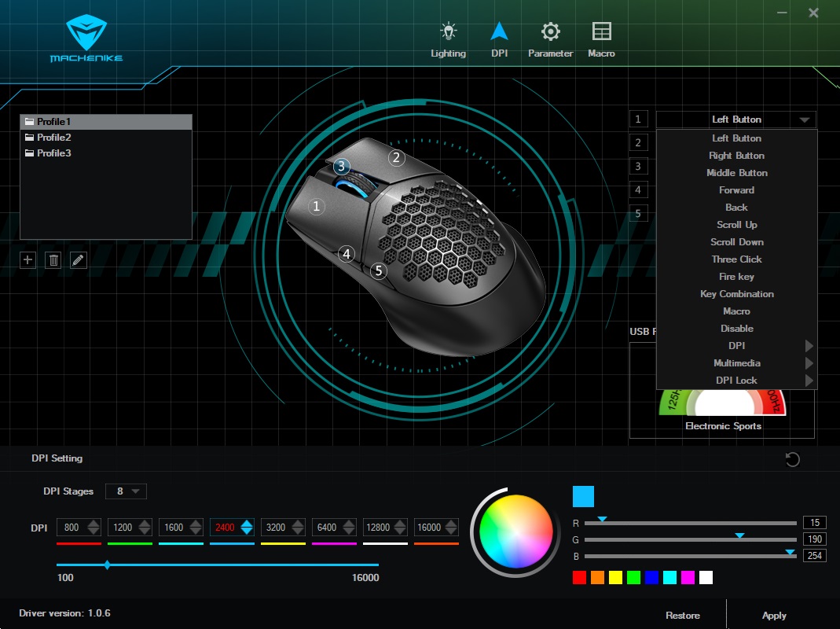Expand the Multimedia submenu
840x629 pixels.
coord(736,363)
